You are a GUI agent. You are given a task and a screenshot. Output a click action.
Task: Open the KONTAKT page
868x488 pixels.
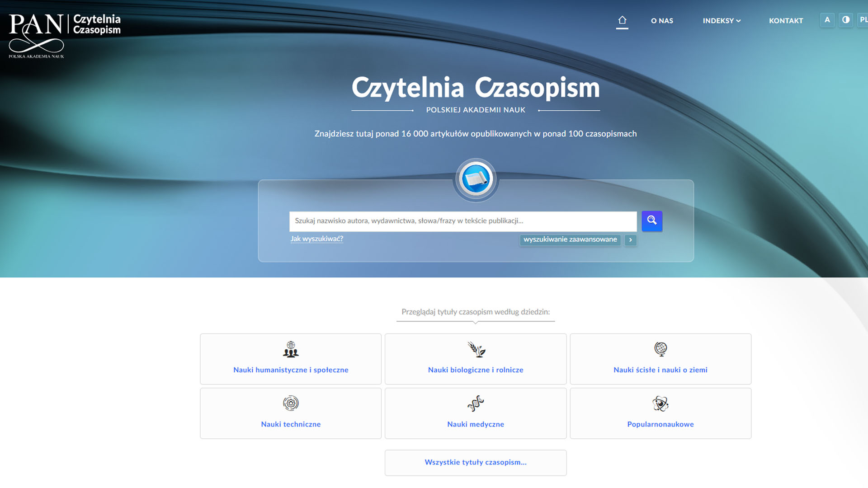click(x=786, y=21)
